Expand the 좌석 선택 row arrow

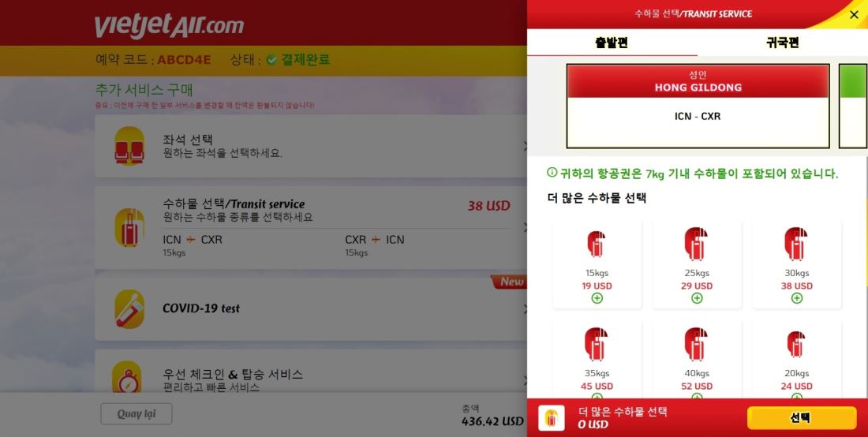(x=525, y=146)
